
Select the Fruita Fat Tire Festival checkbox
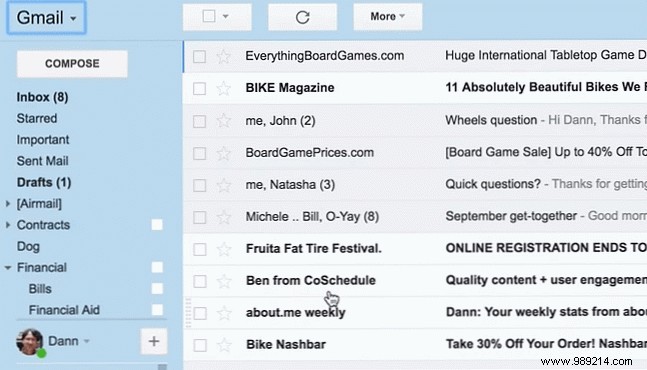click(x=200, y=249)
